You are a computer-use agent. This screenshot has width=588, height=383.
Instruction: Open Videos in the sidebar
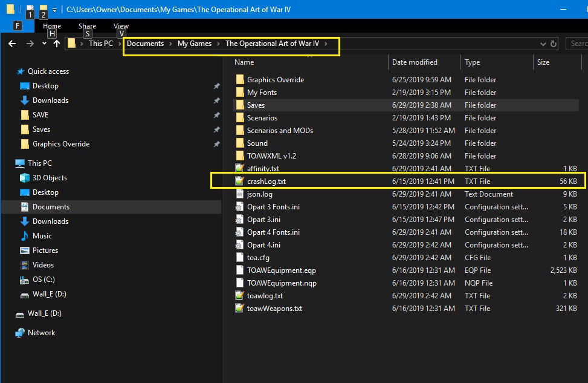[43, 265]
